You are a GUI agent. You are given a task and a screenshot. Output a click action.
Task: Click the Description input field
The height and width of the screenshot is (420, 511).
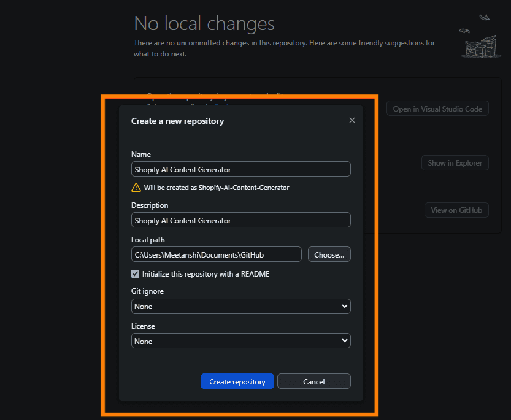pos(241,220)
